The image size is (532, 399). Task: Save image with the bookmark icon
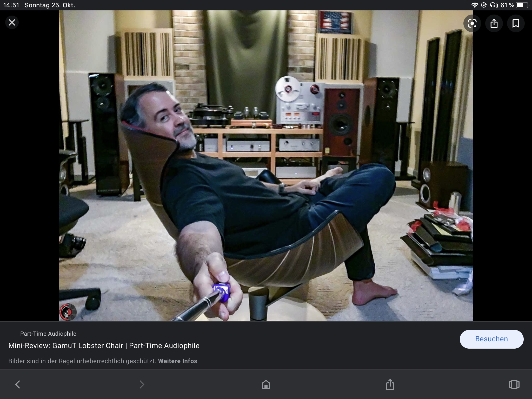coord(516,23)
